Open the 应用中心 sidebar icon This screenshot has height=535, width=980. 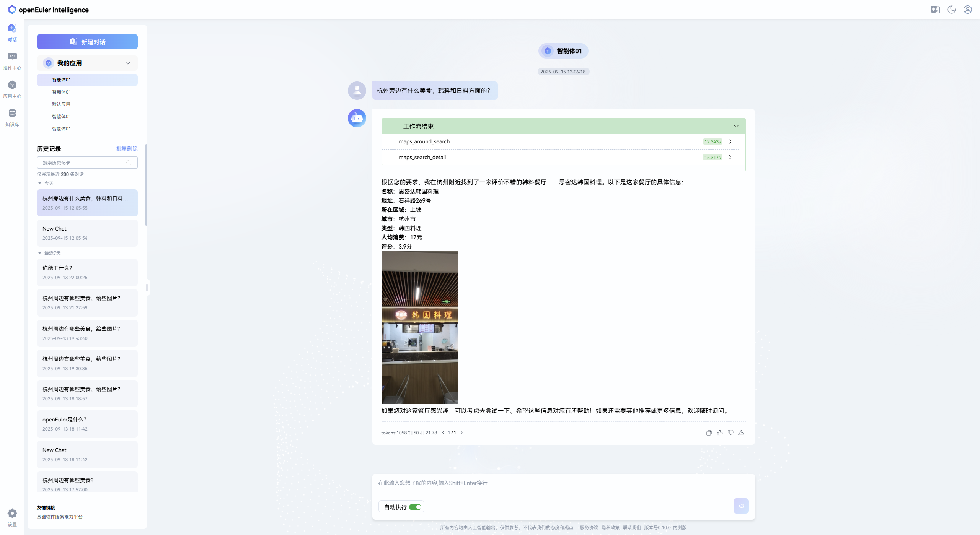pos(12,89)
